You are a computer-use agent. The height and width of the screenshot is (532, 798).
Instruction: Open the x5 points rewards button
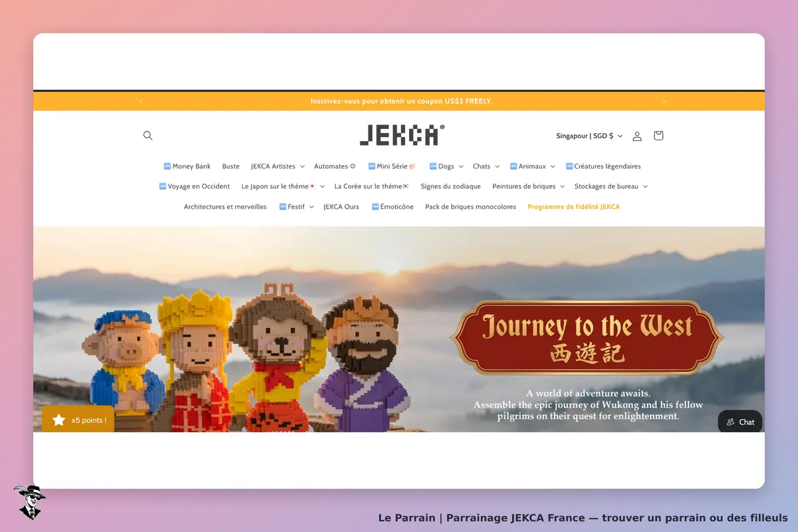tap(78, 420)
